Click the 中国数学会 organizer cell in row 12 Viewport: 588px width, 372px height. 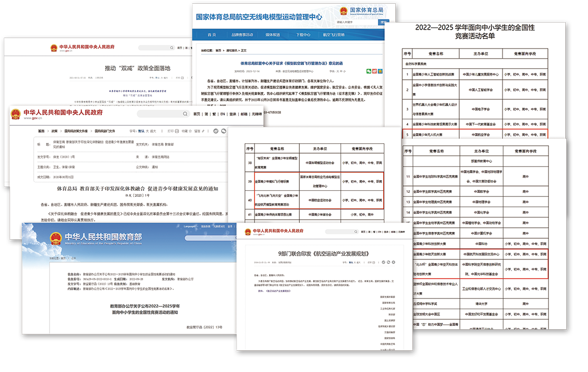coord(481,191)
